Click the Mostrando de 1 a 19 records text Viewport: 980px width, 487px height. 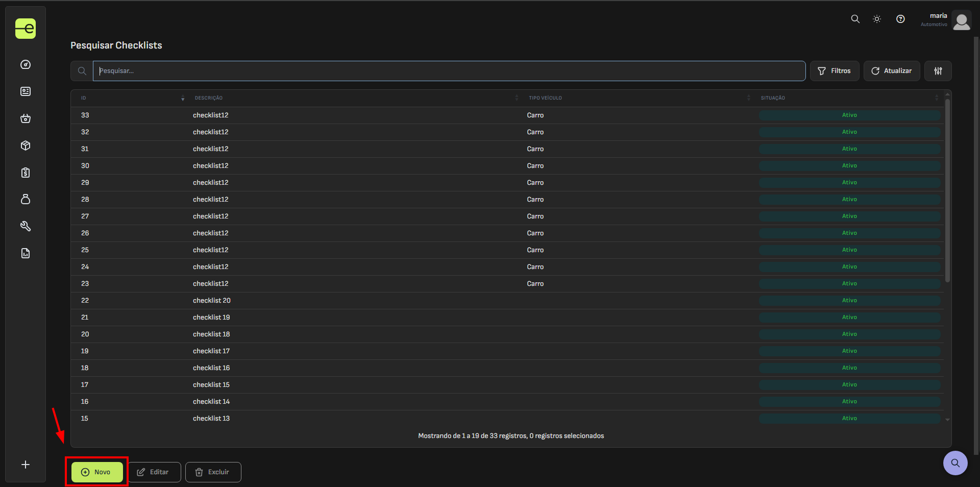511,436
